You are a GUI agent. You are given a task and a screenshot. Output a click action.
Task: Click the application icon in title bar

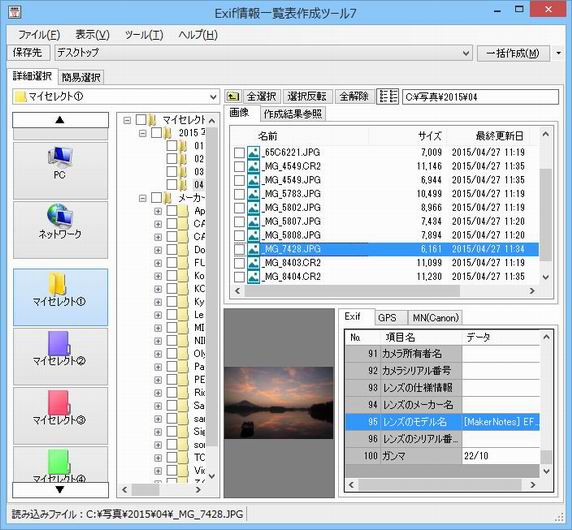tap(14, 12)
